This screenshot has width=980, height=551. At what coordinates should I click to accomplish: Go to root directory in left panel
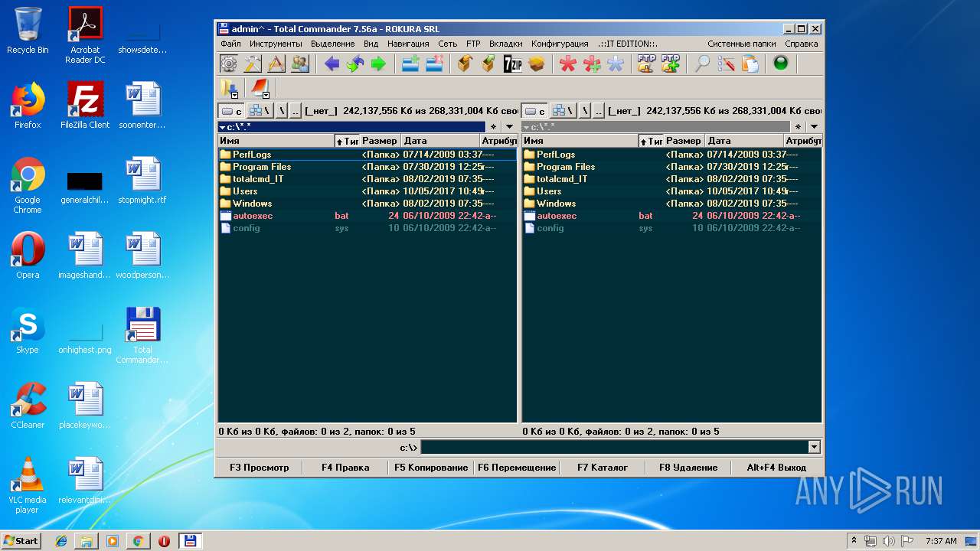pyautogui.click(x=282, y=111)
